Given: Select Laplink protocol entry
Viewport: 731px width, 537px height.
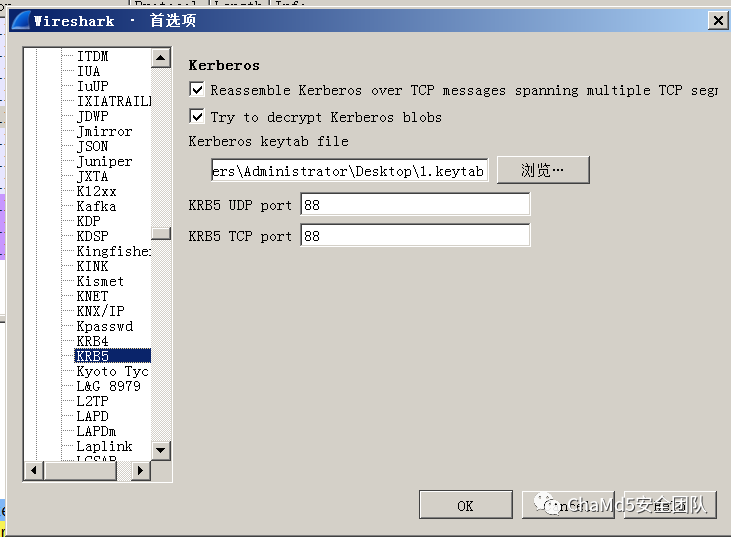Looking at the screenshot, I should 104,446.
